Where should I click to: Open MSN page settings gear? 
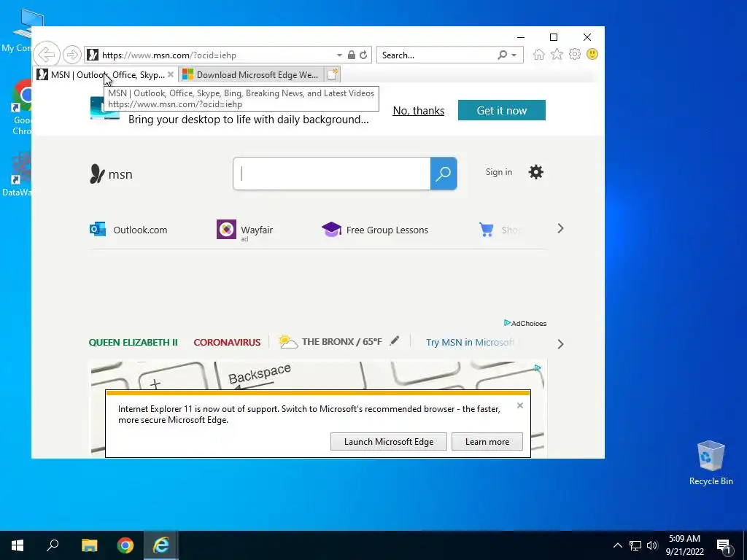point(536,172)
